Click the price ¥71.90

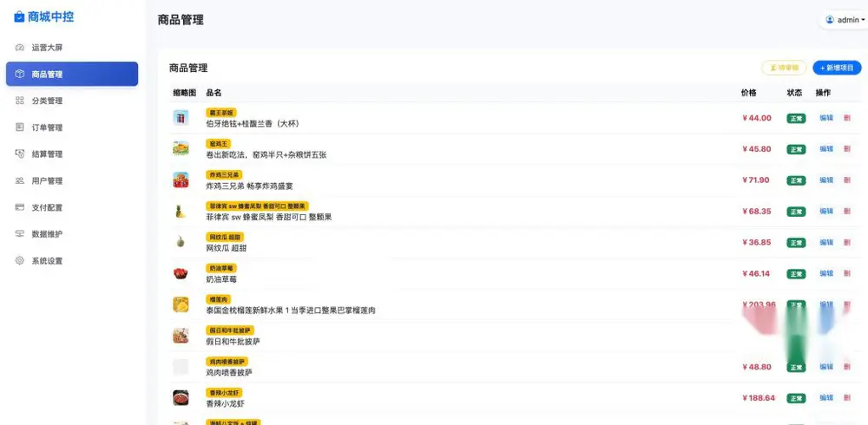pos(756,180)
